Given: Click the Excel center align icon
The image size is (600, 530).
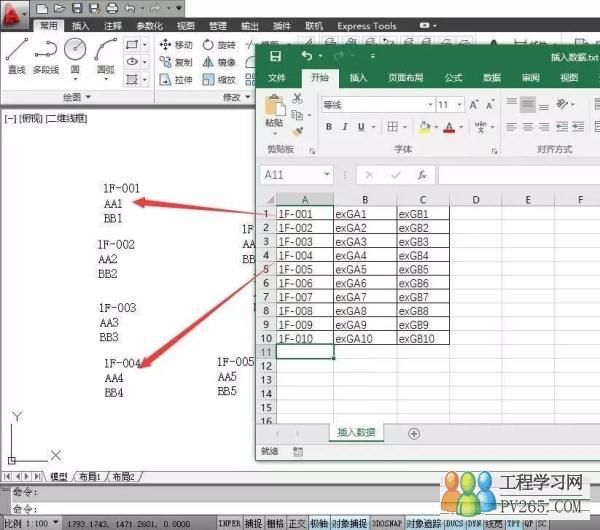Looking at the screenshot, I should (x=528, y=127).
